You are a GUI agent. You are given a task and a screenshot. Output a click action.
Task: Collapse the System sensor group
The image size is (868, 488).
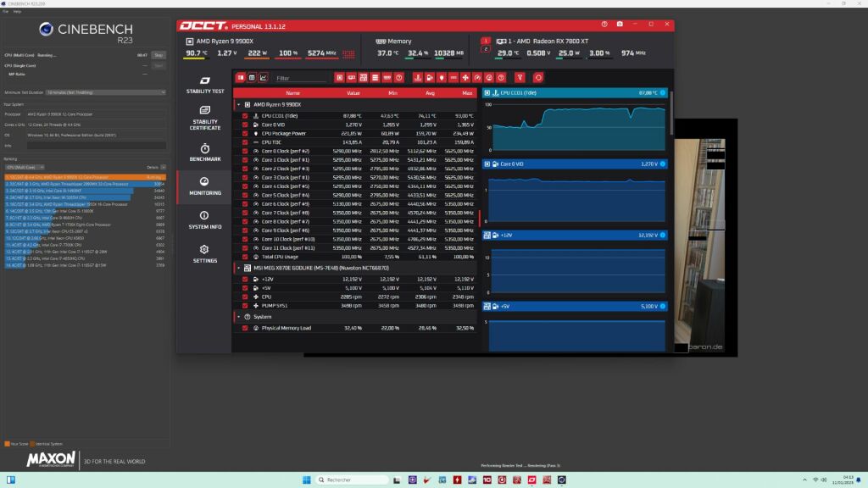(239, 317)
